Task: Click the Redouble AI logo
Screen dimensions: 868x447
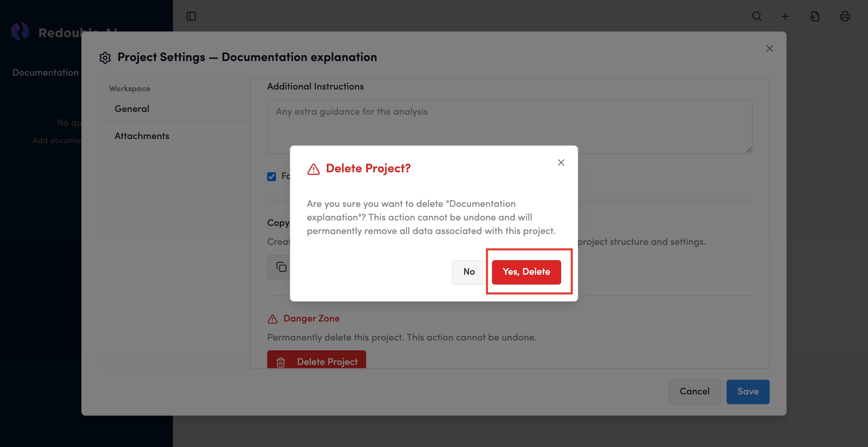Action: tap(20, 32)
